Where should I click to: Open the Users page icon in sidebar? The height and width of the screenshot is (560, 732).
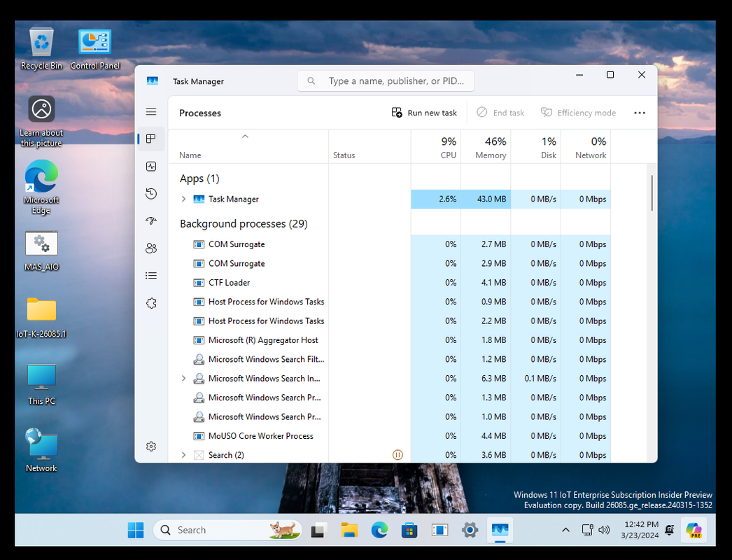point(150,248)
